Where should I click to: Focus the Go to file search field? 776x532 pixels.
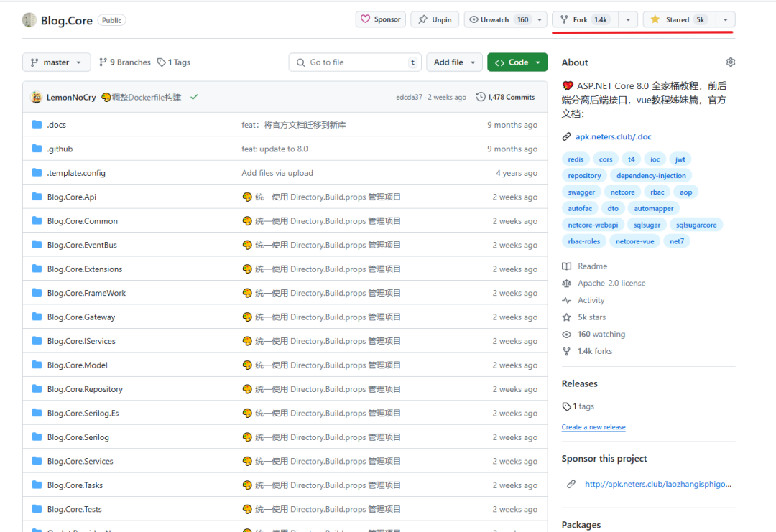pos(355,62)
